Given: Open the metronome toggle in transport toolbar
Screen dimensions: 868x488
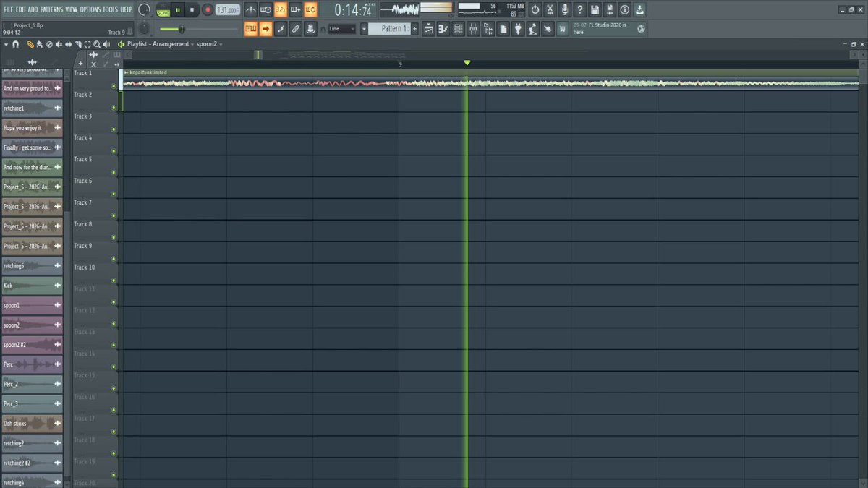Looking at the screenshot, I should coord(250,9).
